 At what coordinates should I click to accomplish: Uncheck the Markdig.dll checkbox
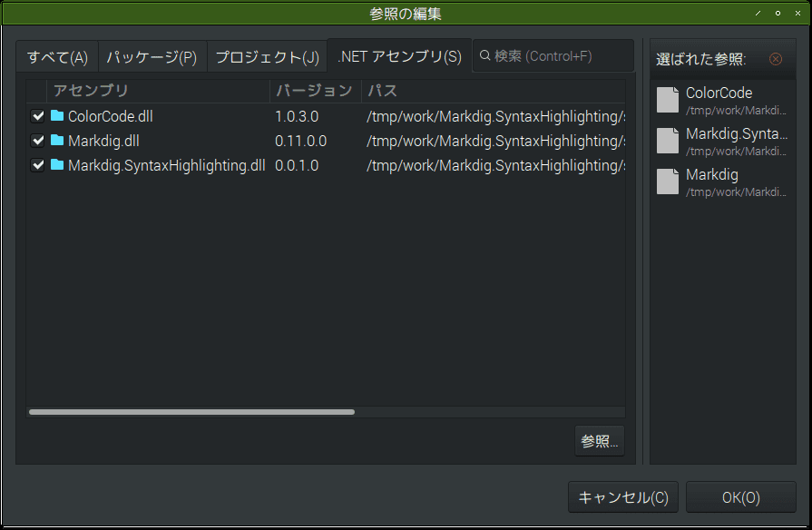coord(37,141)
